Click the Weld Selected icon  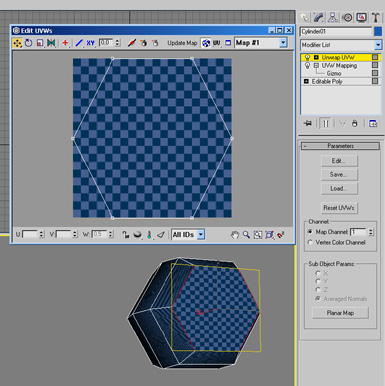point(155,43)
